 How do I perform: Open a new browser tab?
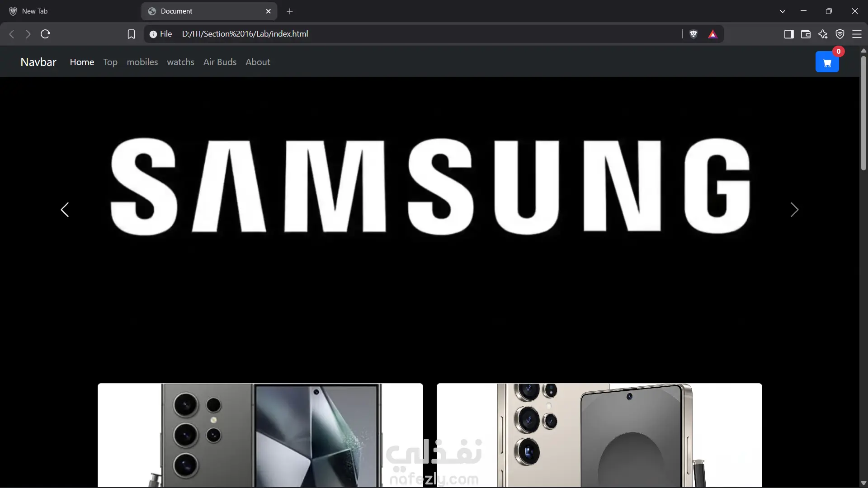(x=290, y=11)
